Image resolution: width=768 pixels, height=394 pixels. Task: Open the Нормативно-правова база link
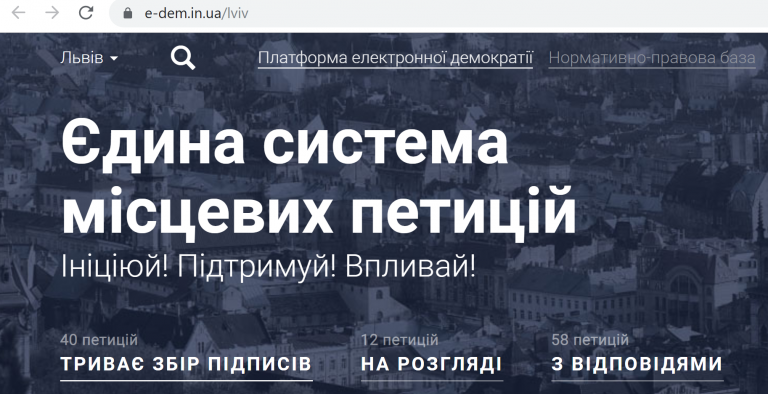[x=651, y=58]
